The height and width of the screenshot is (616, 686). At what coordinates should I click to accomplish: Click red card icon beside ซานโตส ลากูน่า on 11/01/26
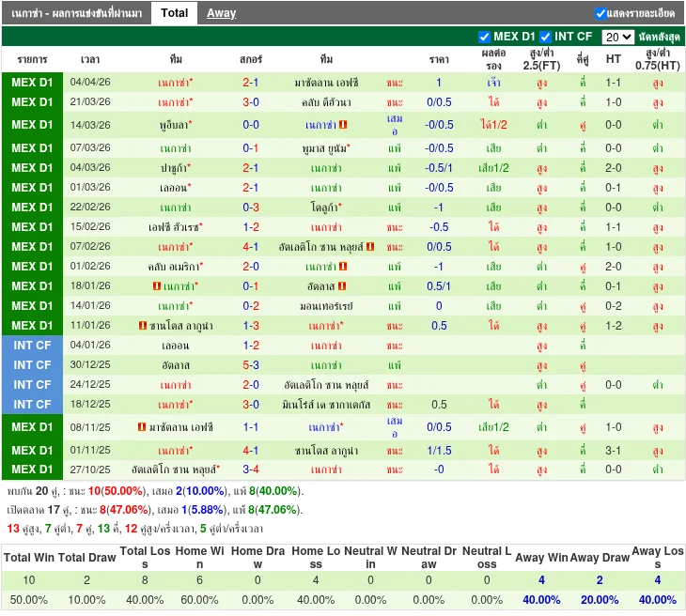point(141,326)
